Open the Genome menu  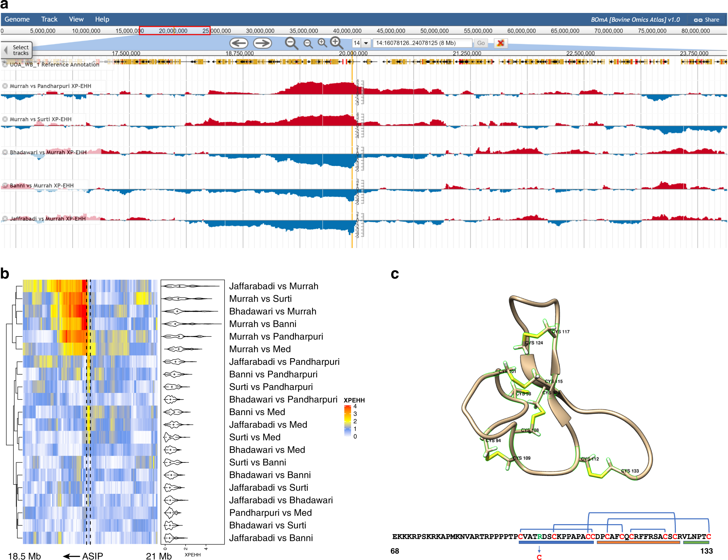pyautogui.click(x=18, y=19)
